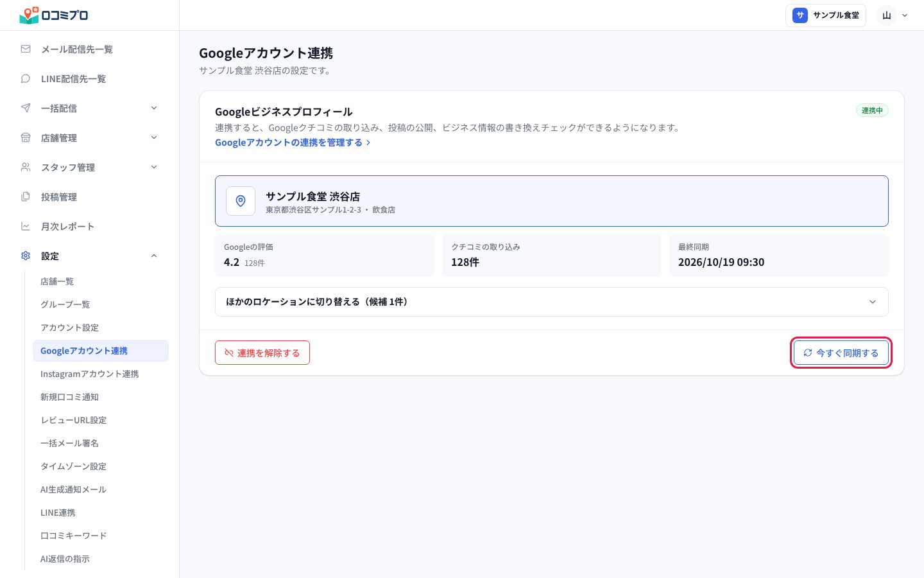Open 新規口コミ通知 settings
924x578 pixels.
pyautogui.click(x=101, y=397)
